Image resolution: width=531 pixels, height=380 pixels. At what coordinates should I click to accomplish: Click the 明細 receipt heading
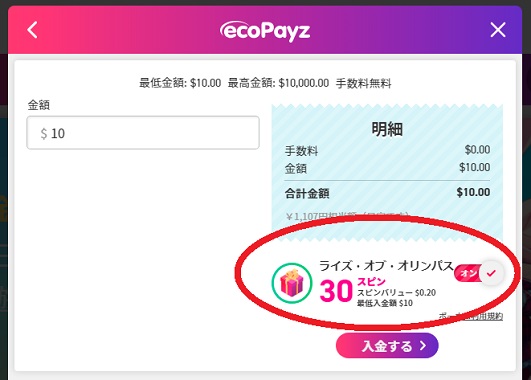pos(387,129)
